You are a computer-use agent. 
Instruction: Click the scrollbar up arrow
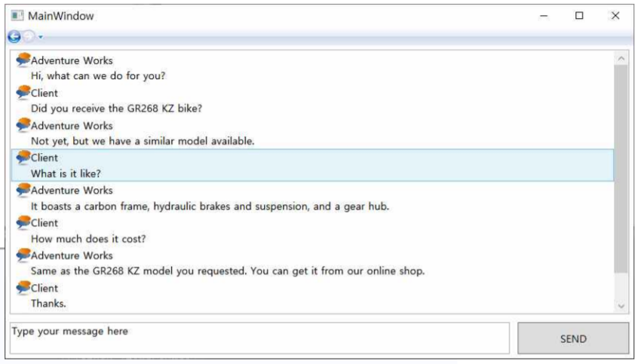coord(621,59)
